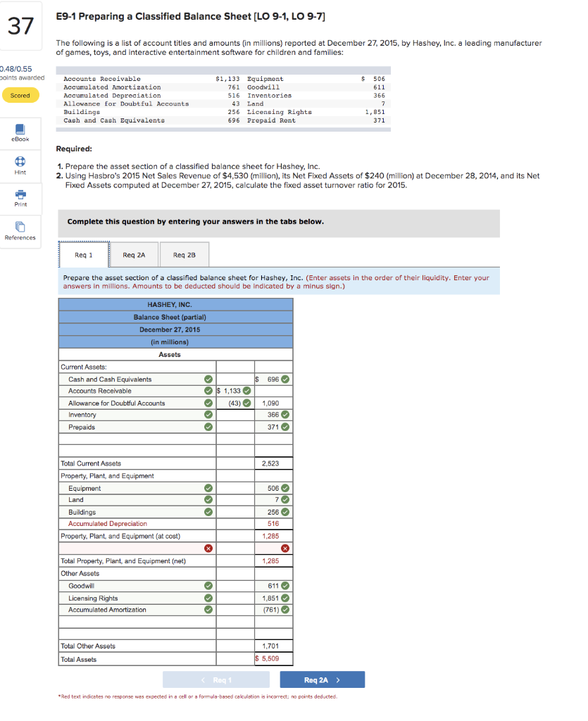This screenshot has height=721, width=588.
Task: Click the empty account title cell in the pink row
Action: 127,548
